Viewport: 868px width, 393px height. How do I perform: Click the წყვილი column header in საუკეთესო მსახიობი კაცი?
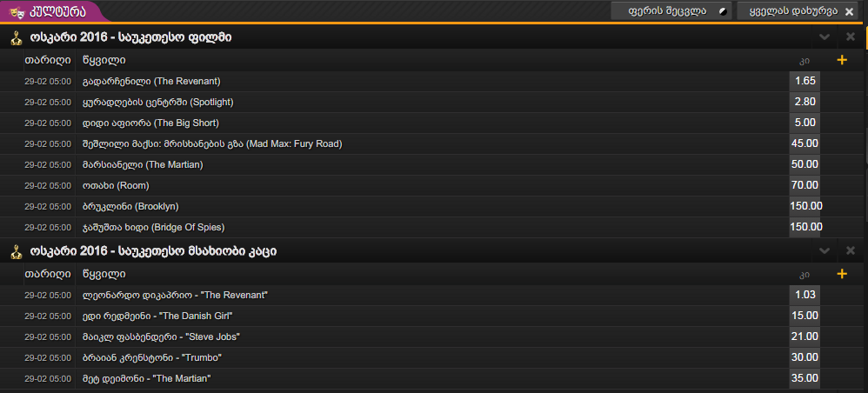103,273
